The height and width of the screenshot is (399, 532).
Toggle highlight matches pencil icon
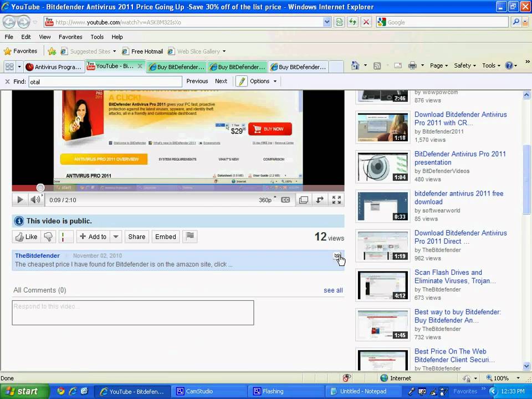[241, 81]
